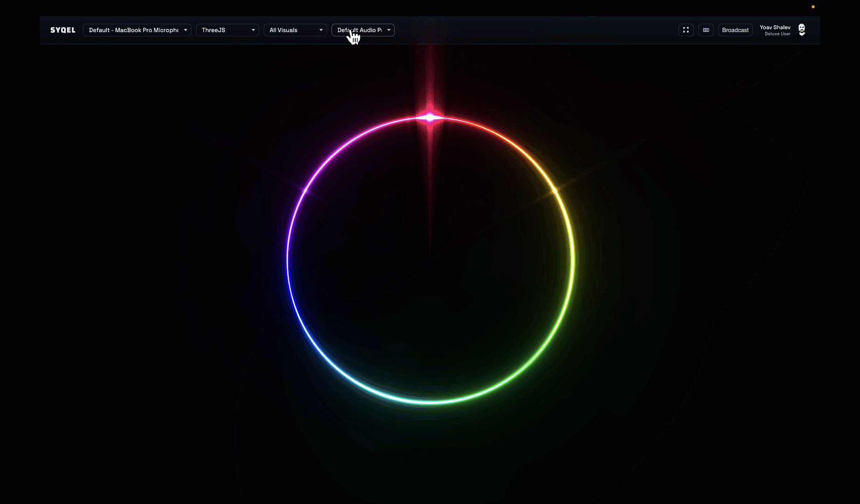Image resolution: width=860 pixels, height=504 pixels.
Task: Click the pink flare atop the ring
Action: (x=430, y=117)
